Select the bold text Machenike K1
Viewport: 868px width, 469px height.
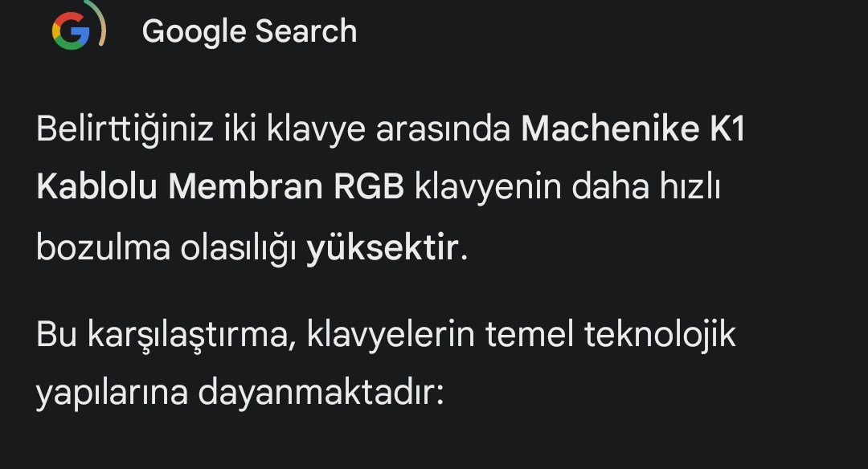633,128
